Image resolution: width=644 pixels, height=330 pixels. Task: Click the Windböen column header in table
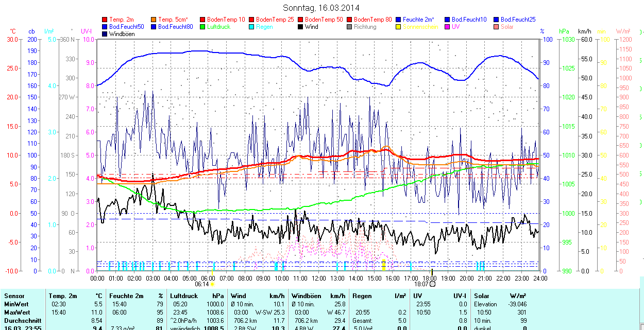(306, 296)
